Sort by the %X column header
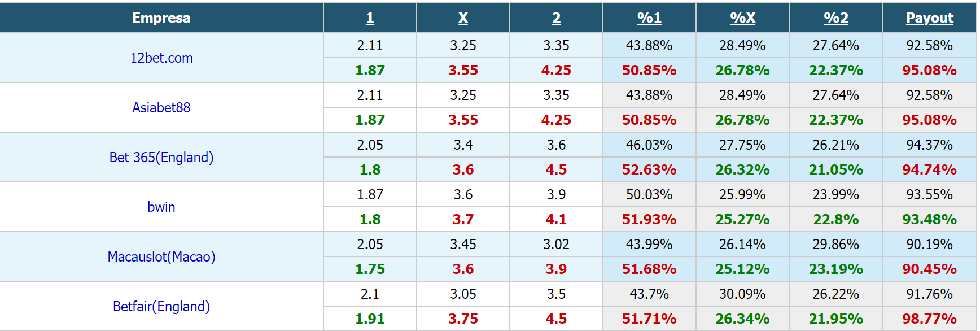This screenshot has width=980, height=331. coord(742,18)
